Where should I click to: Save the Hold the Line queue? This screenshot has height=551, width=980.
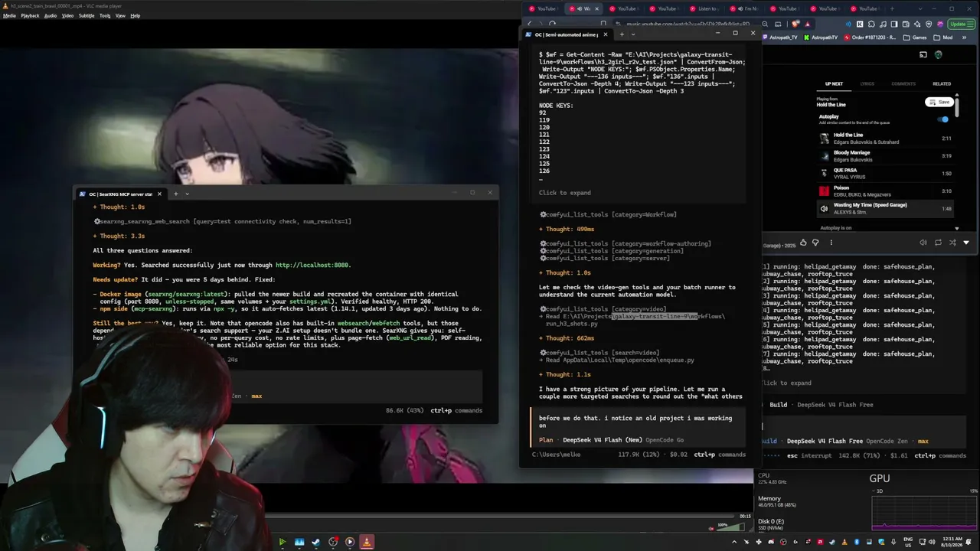click(x=939, y=102)
